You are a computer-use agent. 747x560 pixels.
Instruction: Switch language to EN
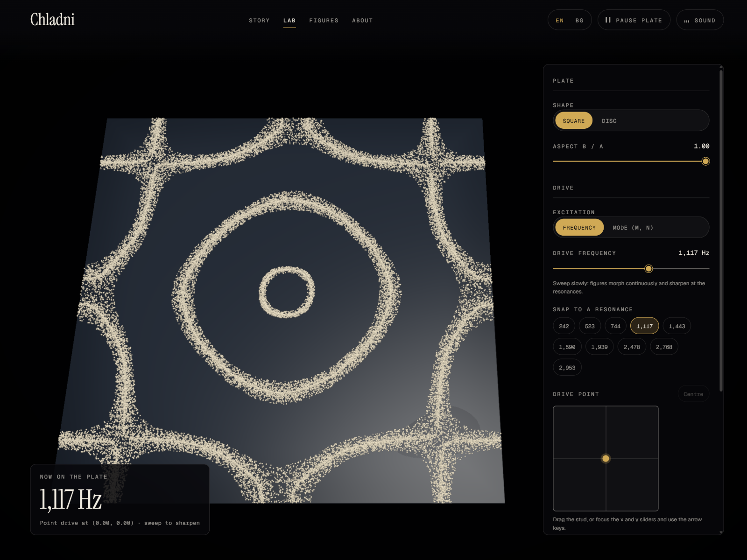[560, 21]
